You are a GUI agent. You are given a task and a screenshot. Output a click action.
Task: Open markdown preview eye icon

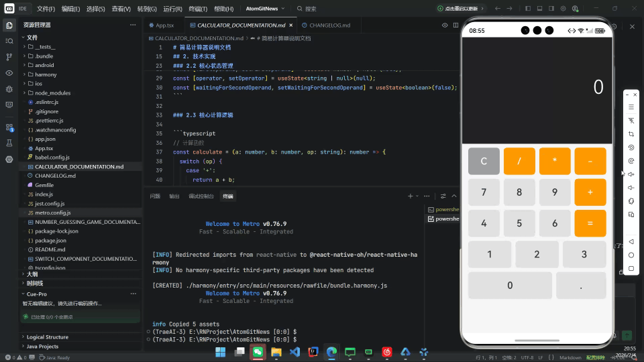[445, 25]
